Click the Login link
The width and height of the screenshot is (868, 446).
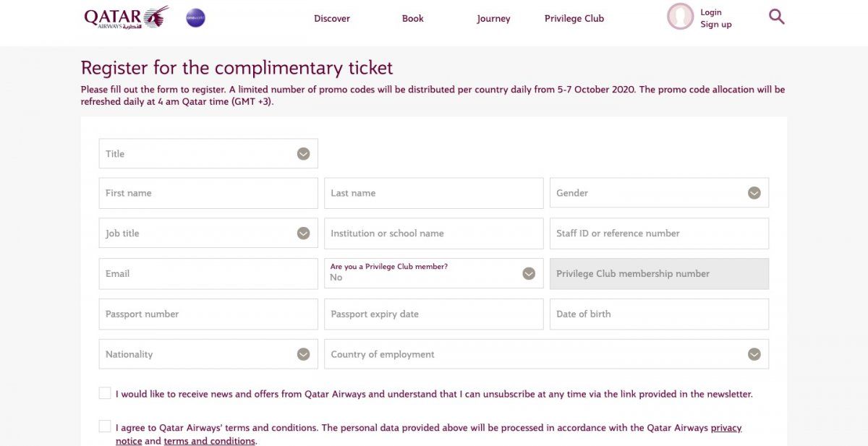711,12
